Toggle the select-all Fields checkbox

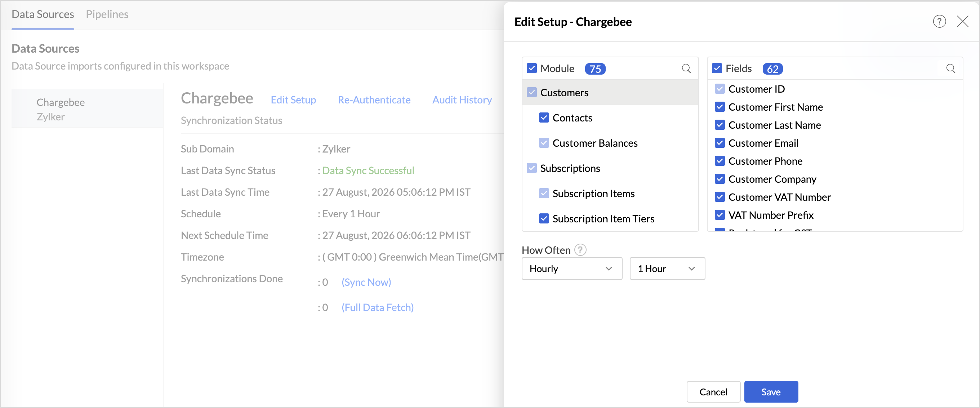(717, 68)
